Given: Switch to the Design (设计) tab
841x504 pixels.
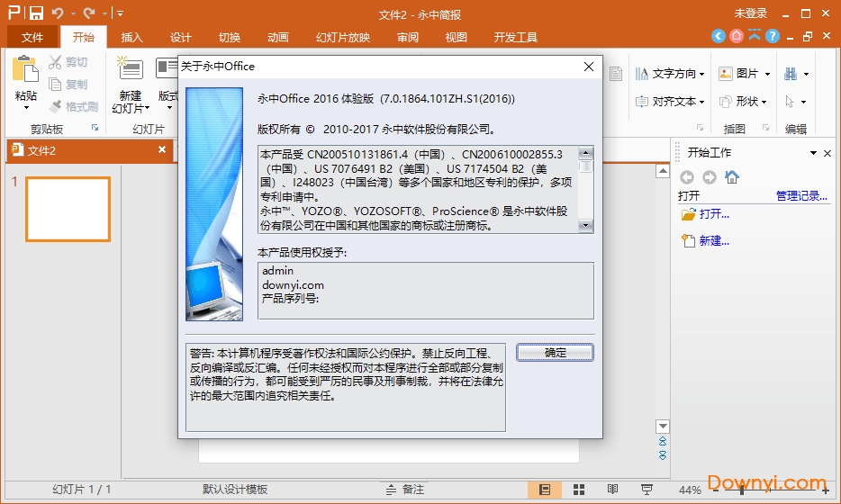Looking at the screenshot, I should [x=181, y=37].
